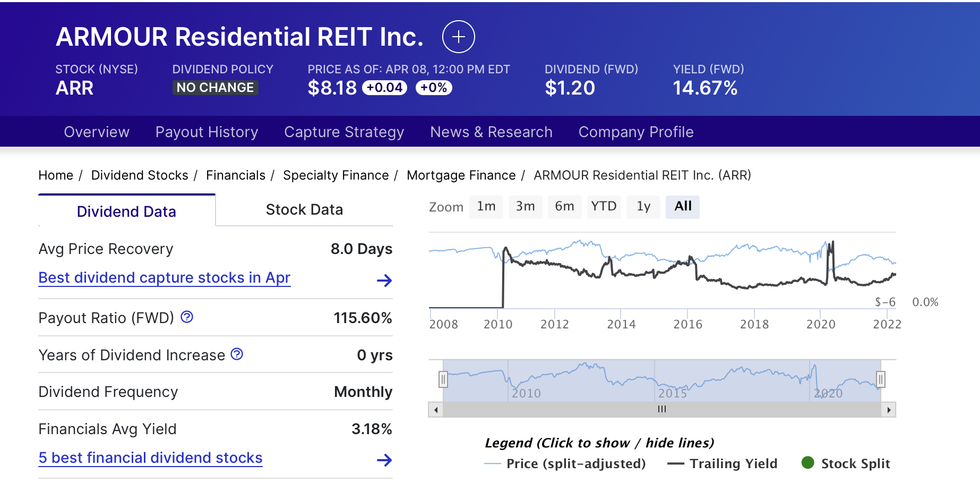Toggle Stock Split marker in legend
The width and height of the screenshot is (980, 491).
[x=846, y=463]
